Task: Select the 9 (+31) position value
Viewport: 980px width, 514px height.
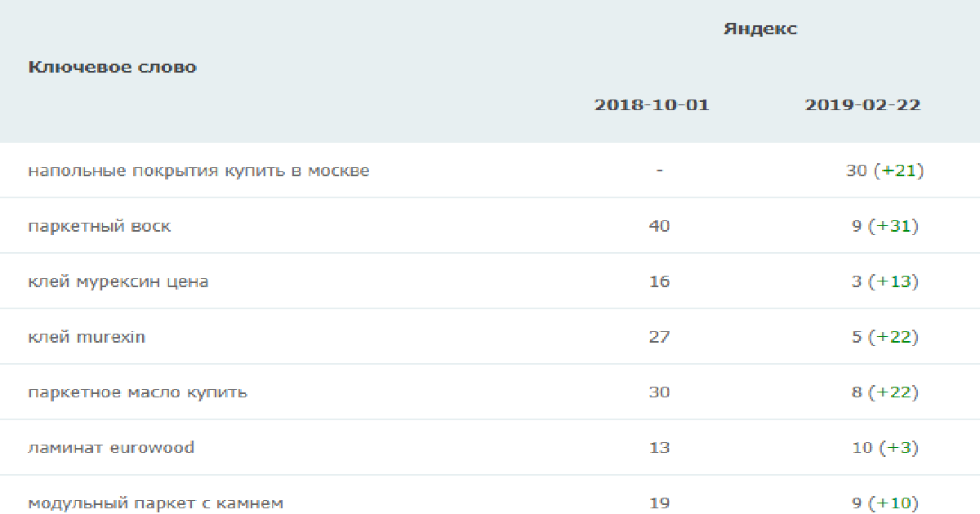Action: (884, 226)
